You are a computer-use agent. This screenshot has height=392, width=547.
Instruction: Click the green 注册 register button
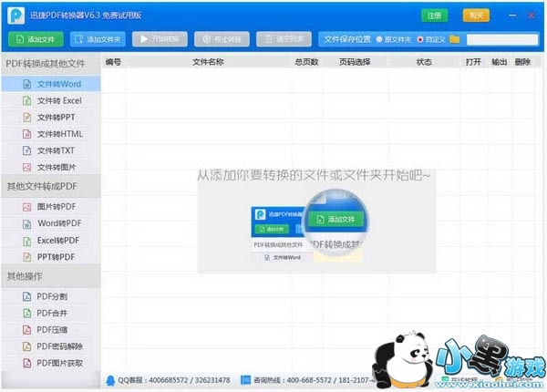(x=434, y=15)
